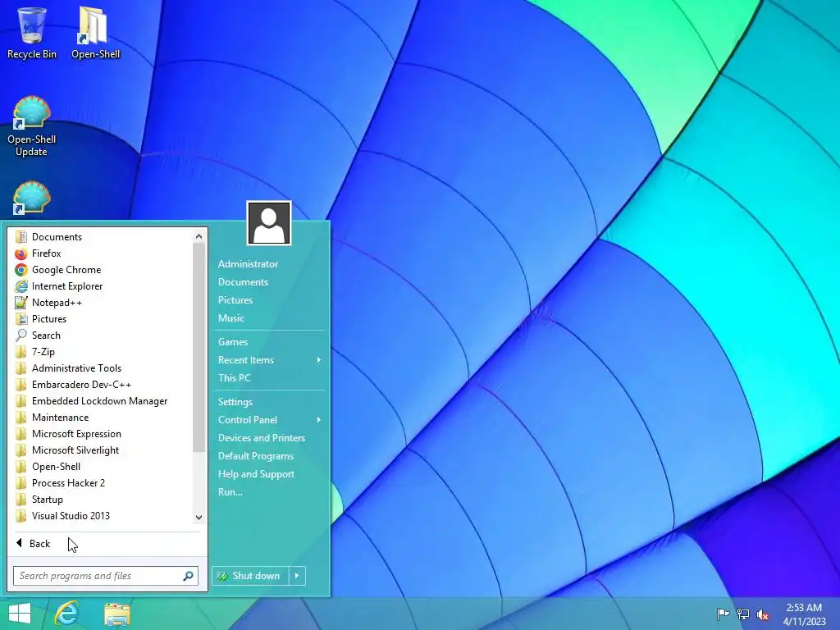Open the Run... dialog
The height and width of the screenshot is (630, 840).
click(x=231, y=492)
